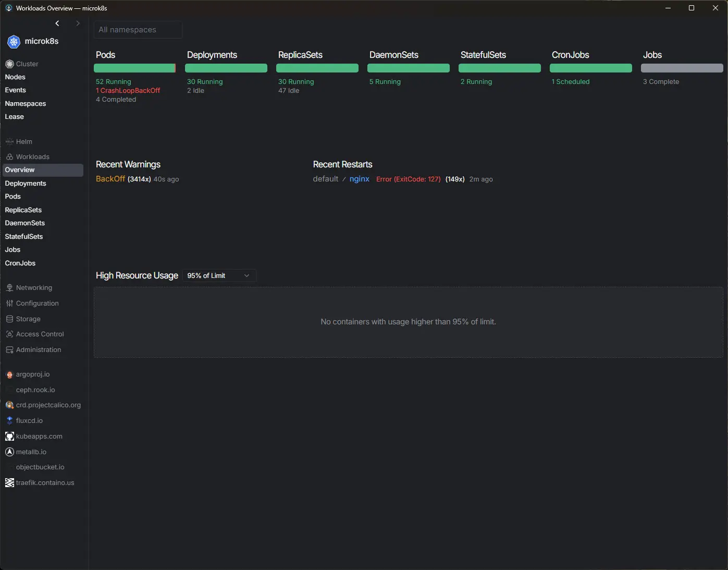The height and width of the screenshot is (570, 728).
Task: Click the Networking section icon
Action: coord(9,288)
